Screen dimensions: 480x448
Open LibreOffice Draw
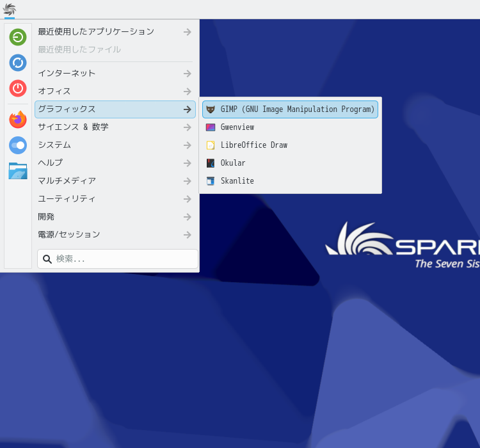pyautogui.click(x=290, y=145)
